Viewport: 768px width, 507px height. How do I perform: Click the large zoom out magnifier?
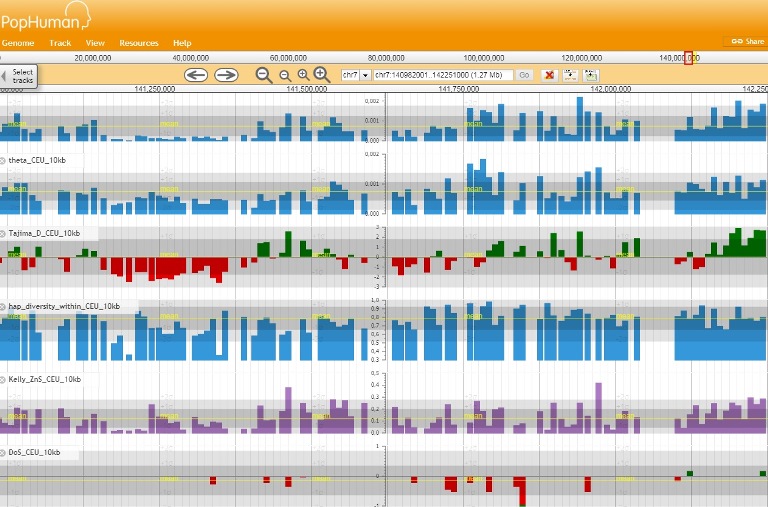(264, 75)
